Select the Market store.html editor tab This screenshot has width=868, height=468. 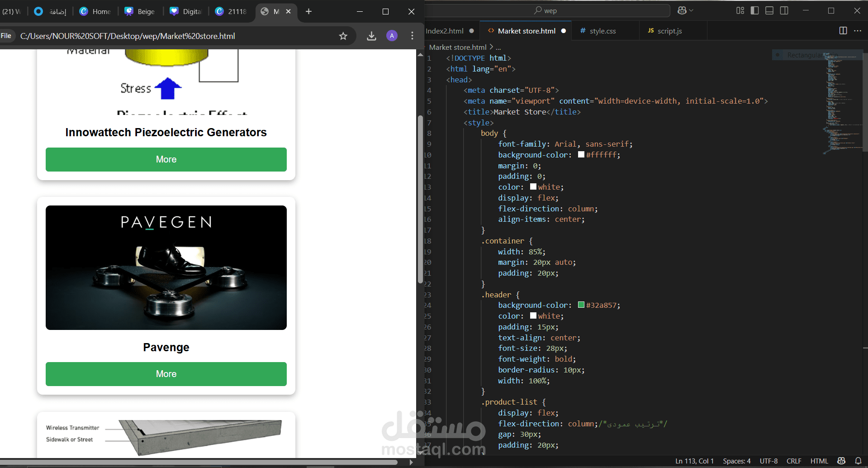pos(526,31)
